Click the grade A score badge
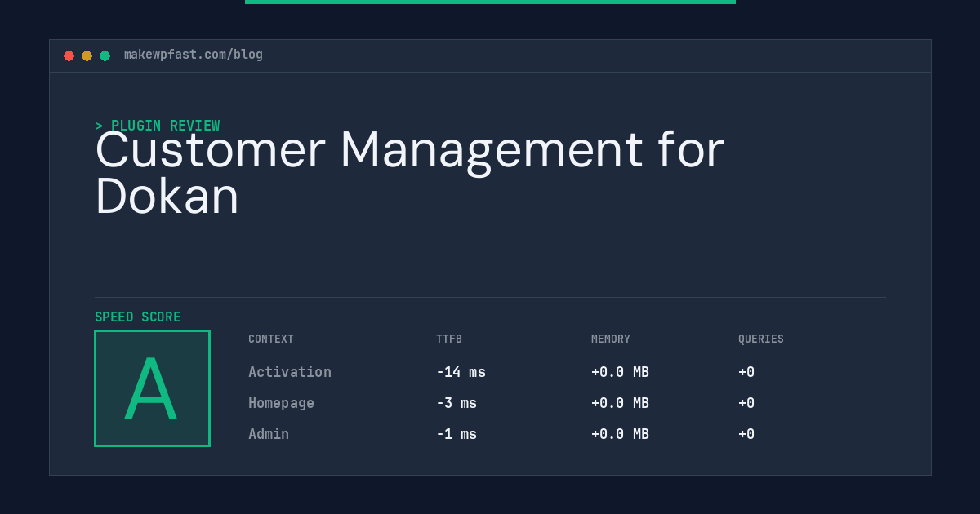This screenshot has width=980, height=514. 152,388
